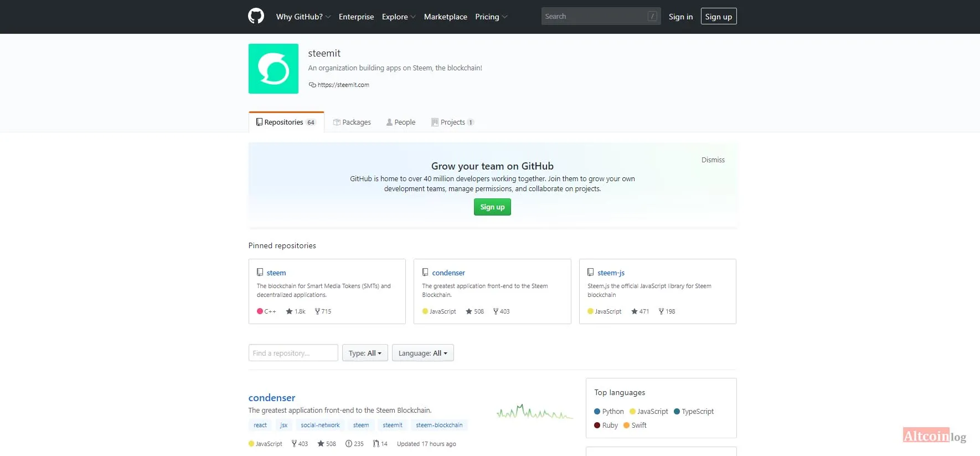Click the repo icon beside pinned steem

point(260,272)
